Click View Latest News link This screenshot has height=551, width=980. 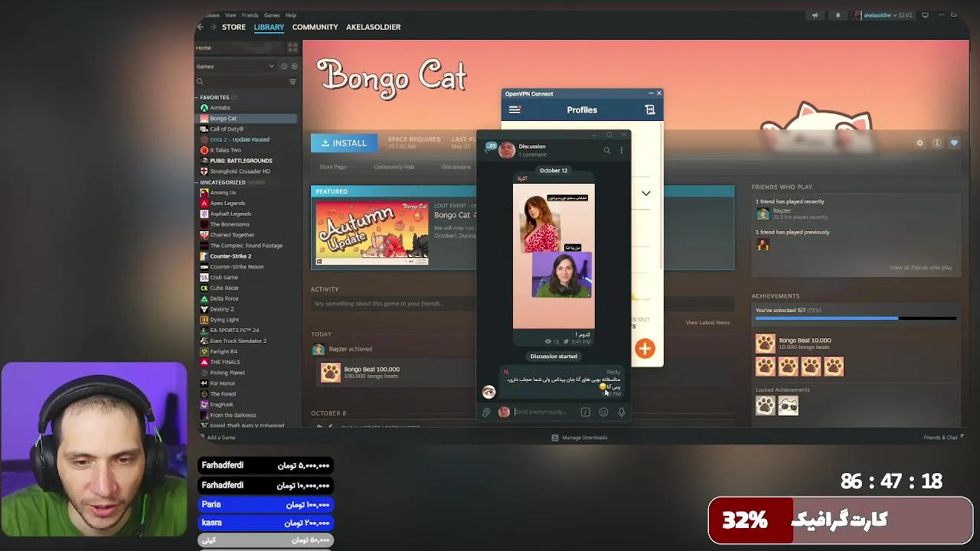(x=707, y=322)
